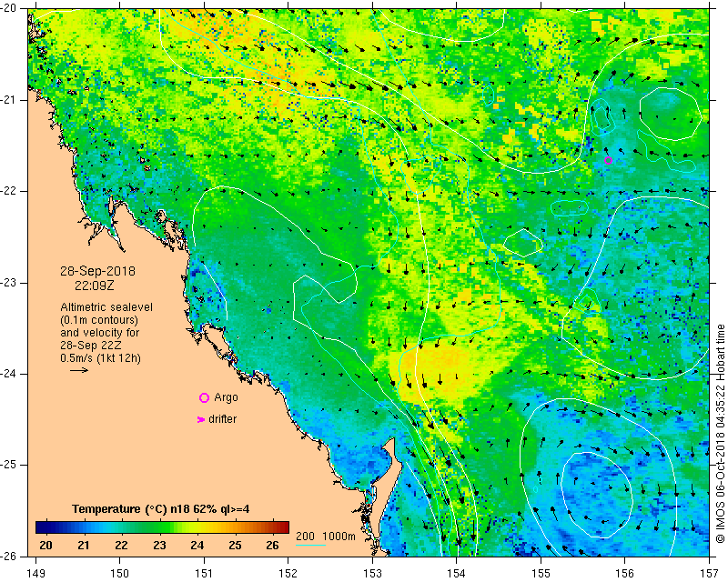This screenshot has height=582, width=728.
Task: Click the colorbar tick label '25'
Action: pyautogui.click(x=235, y=545)
